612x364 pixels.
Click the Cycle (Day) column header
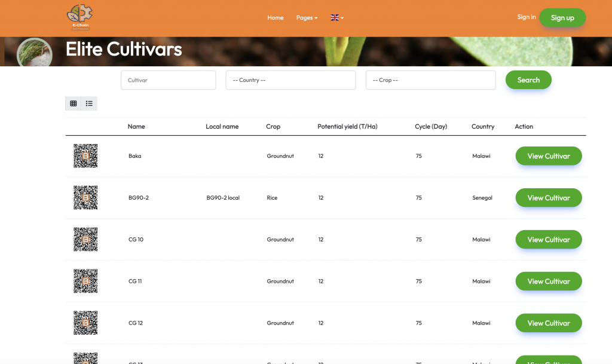pos(431,126)
